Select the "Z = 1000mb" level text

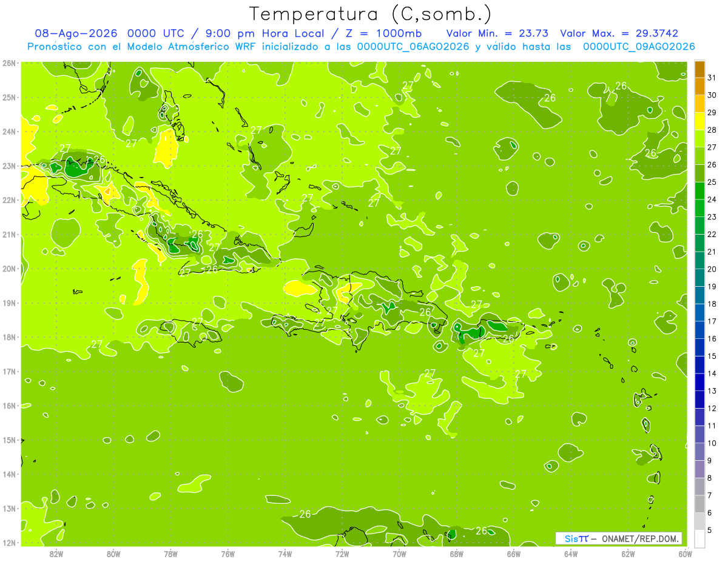pos(383,33)
